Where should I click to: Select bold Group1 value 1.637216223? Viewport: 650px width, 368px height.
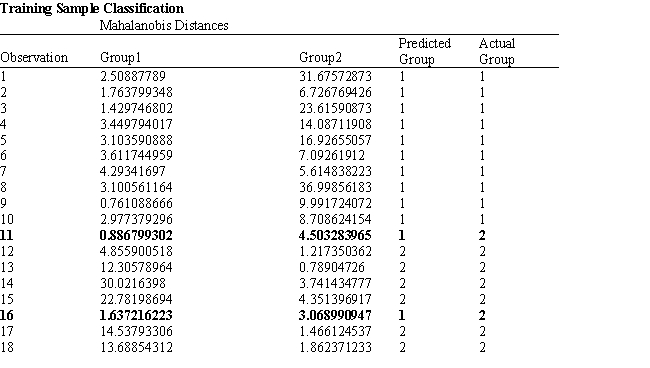[136, 315]
